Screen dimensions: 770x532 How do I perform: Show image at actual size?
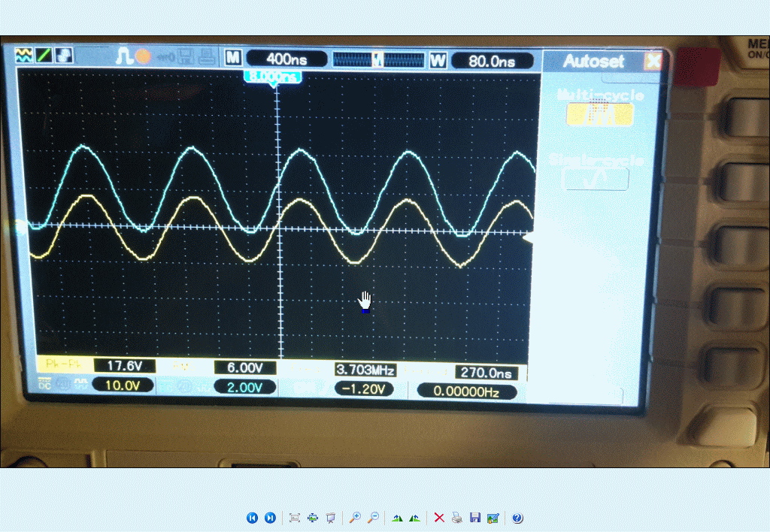[x=313, y=518]
